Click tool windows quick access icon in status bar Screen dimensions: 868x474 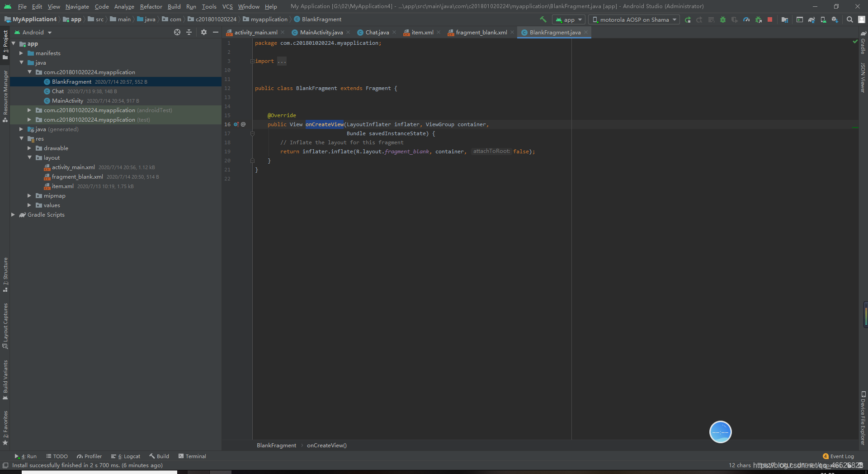coord(5,465)
